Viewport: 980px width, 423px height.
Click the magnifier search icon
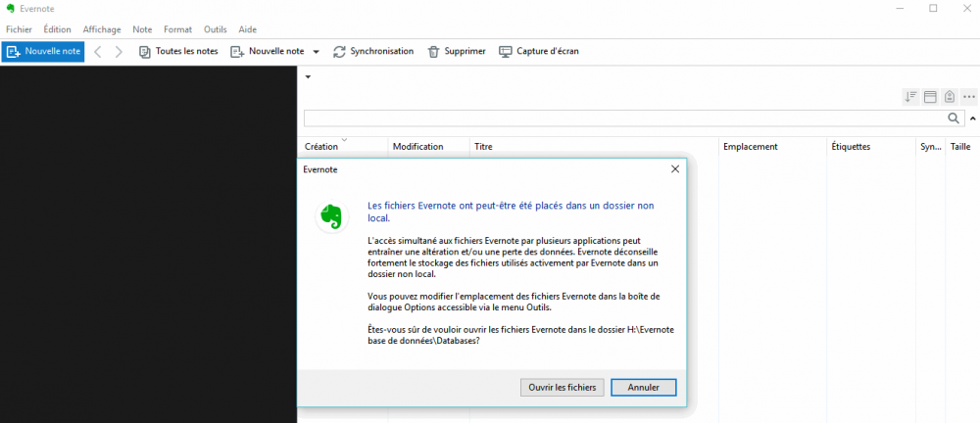954,118
